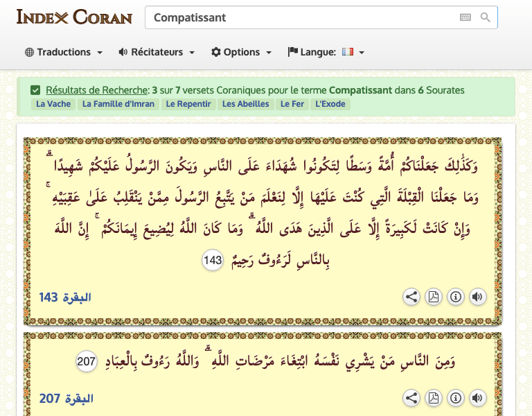Viewport: 532px width, 416px height.
Task: Go to Index Coran home logo
Action: [74, 17]
